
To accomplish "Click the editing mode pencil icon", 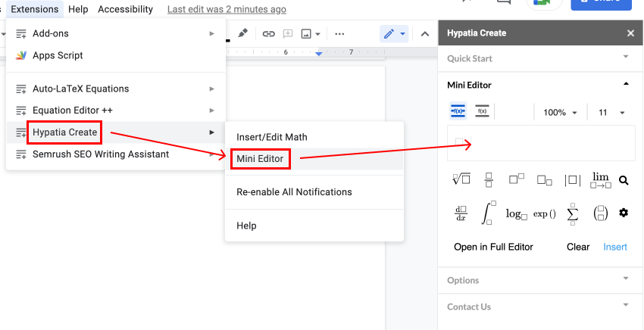I will (x=389, y=33).
